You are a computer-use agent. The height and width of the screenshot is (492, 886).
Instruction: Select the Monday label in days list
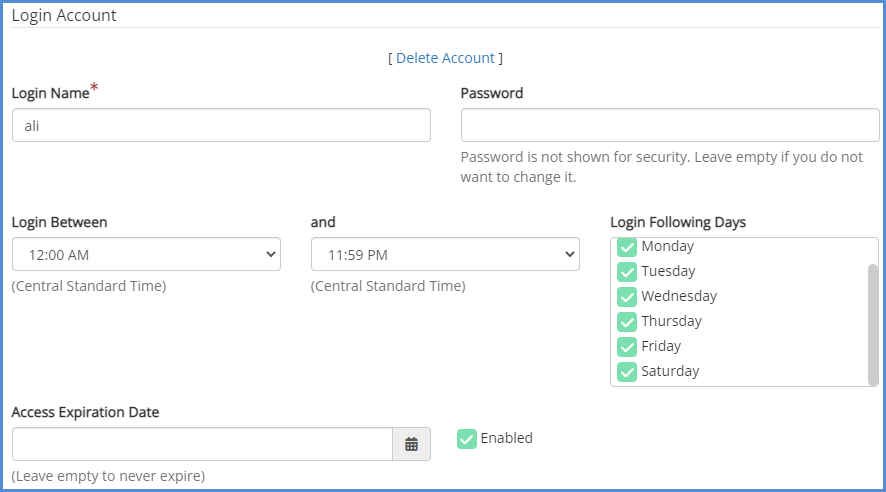coord(667,246)
